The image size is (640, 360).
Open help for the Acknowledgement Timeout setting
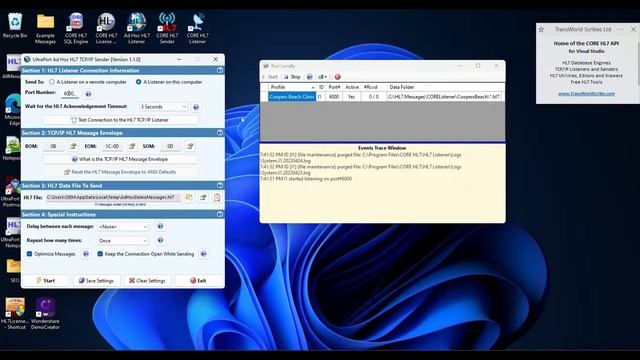pyautogui.click(x=196, y=107)
